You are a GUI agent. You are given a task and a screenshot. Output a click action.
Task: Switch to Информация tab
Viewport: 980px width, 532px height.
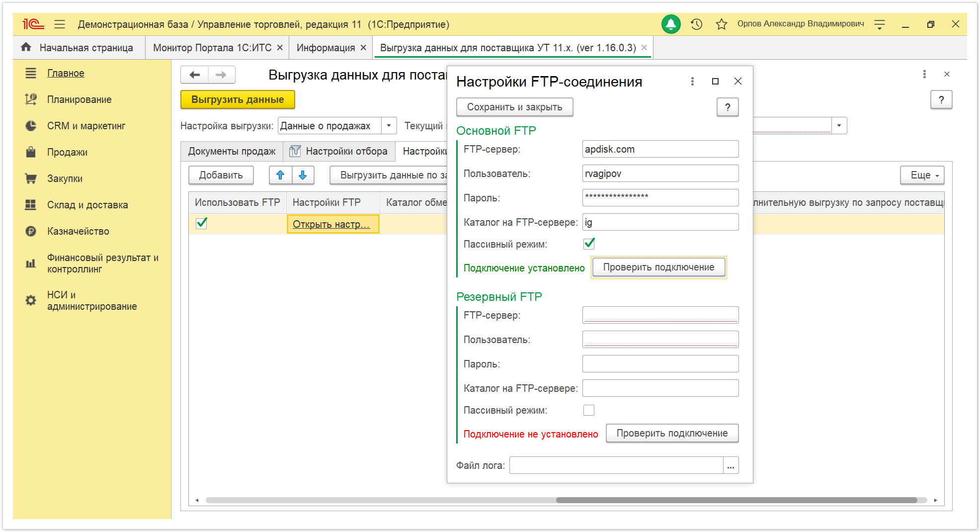coord(326,48)
